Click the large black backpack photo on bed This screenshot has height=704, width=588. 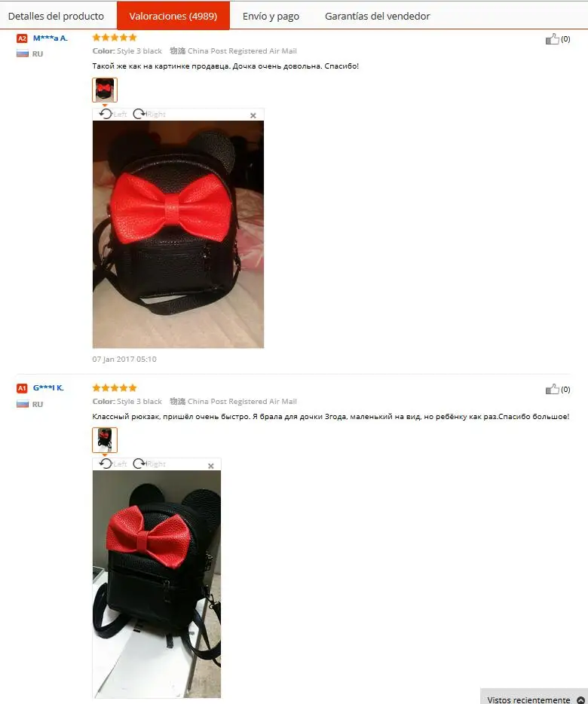pos(179,234)
